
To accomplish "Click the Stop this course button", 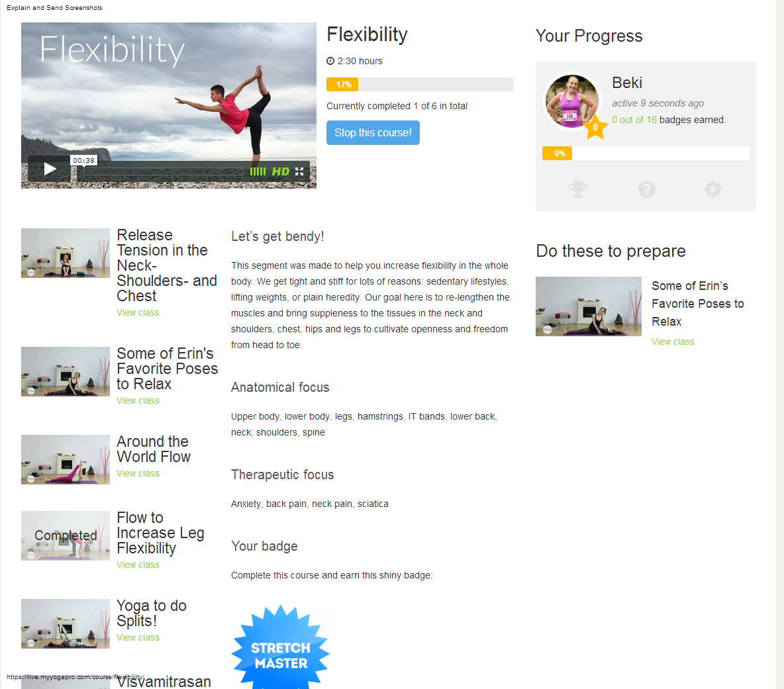I will point(373,133).
